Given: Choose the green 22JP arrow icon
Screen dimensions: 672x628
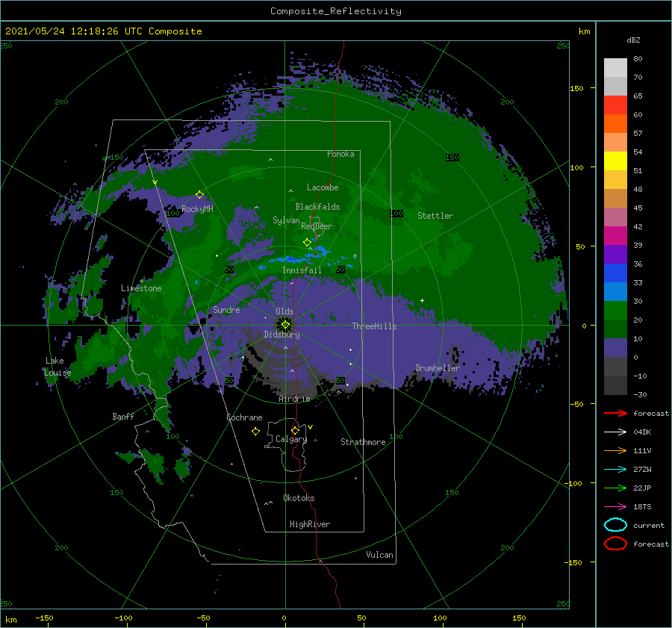Looking at the screenshot, I should tap(615, 488).
